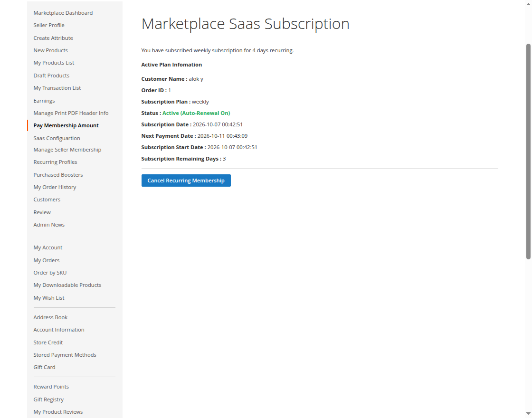View Store Credit
The height and width of the screenshot is (418, 532).
[48, 342]
